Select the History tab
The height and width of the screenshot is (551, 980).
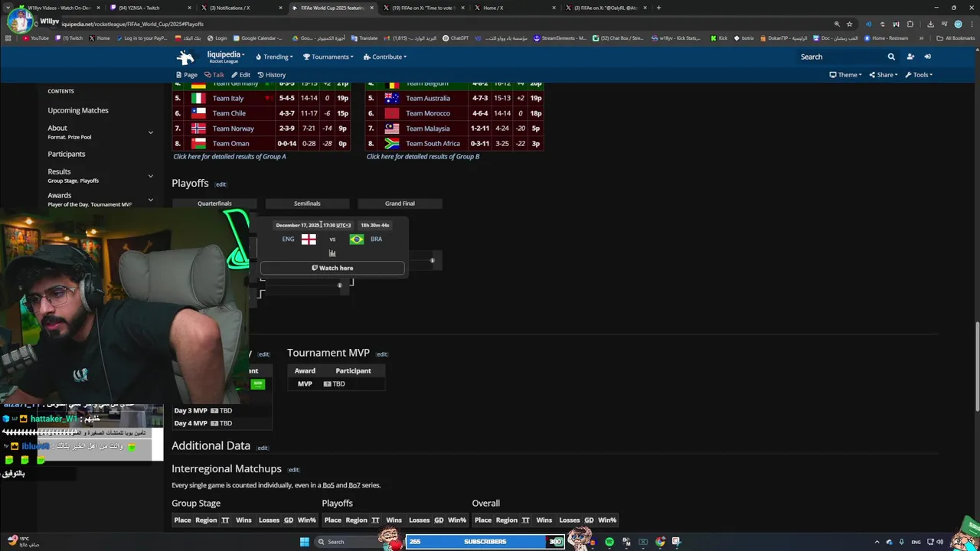tap(272, 75)
